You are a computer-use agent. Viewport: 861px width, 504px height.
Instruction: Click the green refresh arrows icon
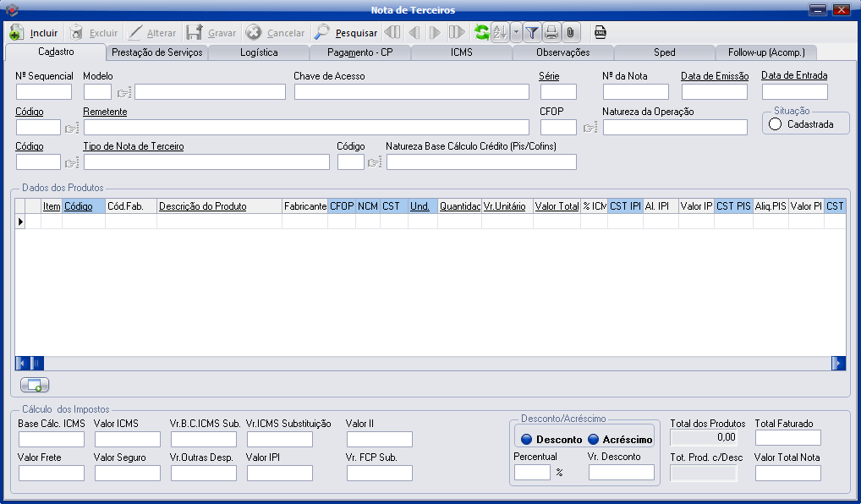click(481, 33)
